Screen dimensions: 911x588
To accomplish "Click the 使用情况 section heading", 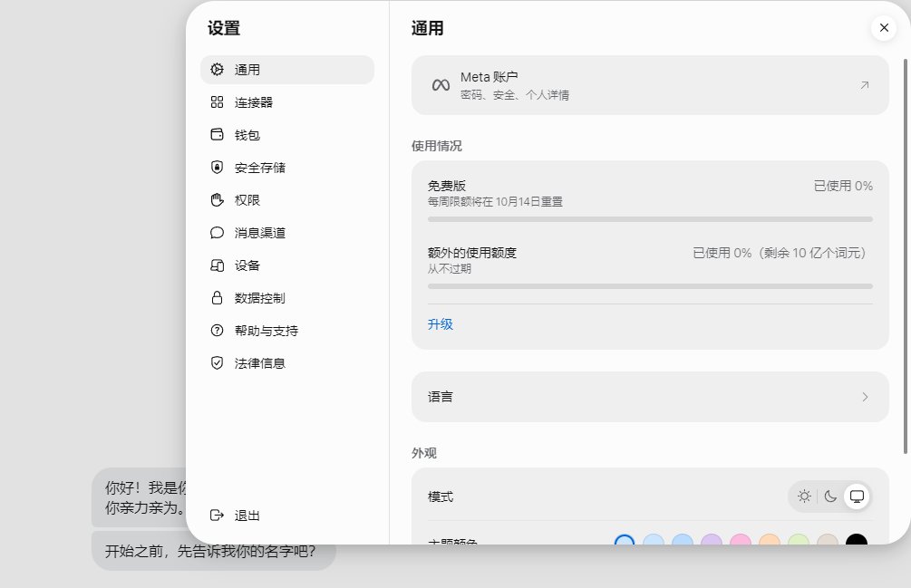I will click(436, 146).
